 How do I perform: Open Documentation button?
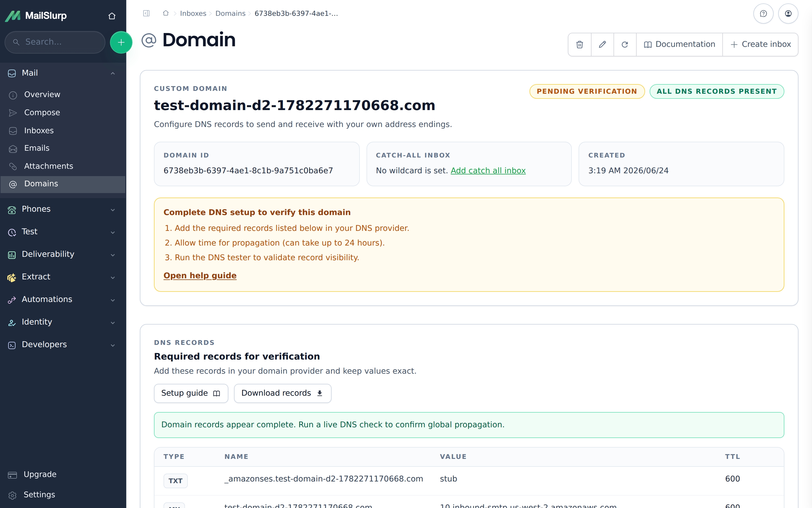pyautogui.click(x=679, y=44)
